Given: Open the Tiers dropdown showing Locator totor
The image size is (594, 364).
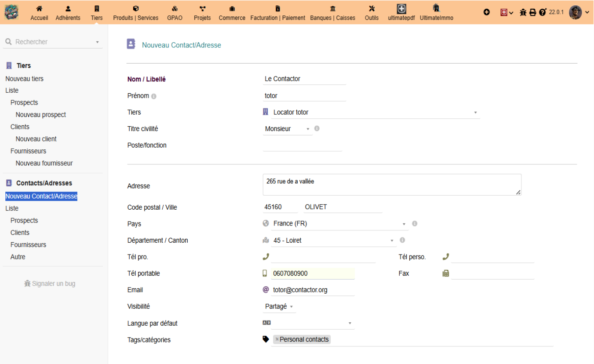Looking at the screenshot, I should (375, 113).
